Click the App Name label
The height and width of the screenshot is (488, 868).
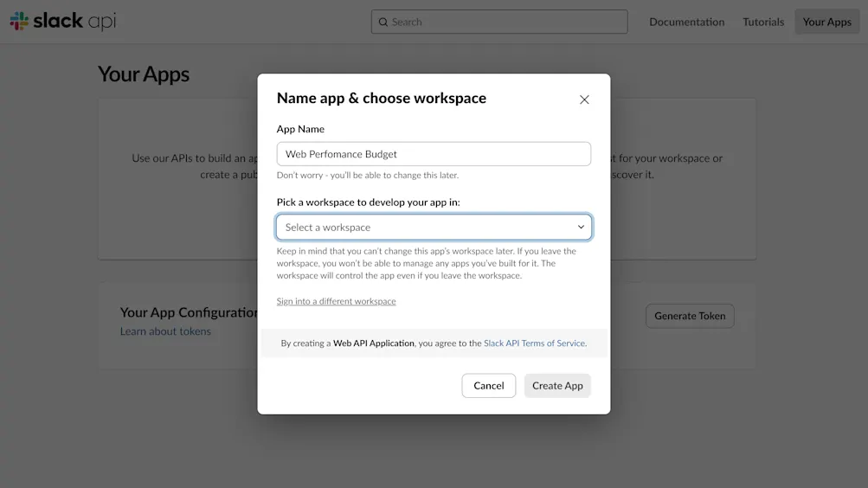pos(300,129)
